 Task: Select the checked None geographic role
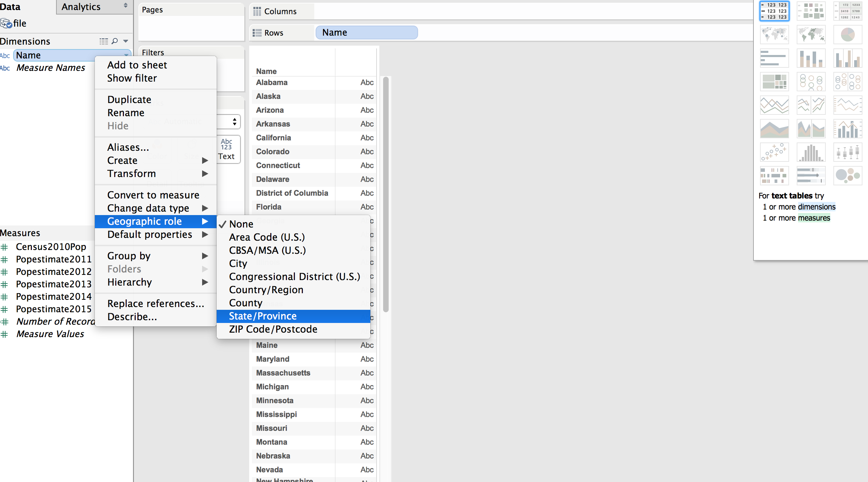(x=241, y=224)
